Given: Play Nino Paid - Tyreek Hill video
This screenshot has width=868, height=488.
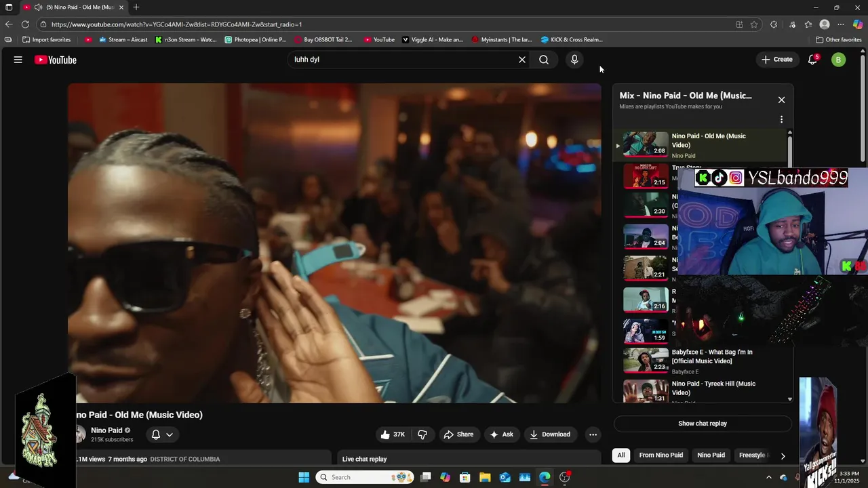Looking at the screenshot, I should click(702, 391).
